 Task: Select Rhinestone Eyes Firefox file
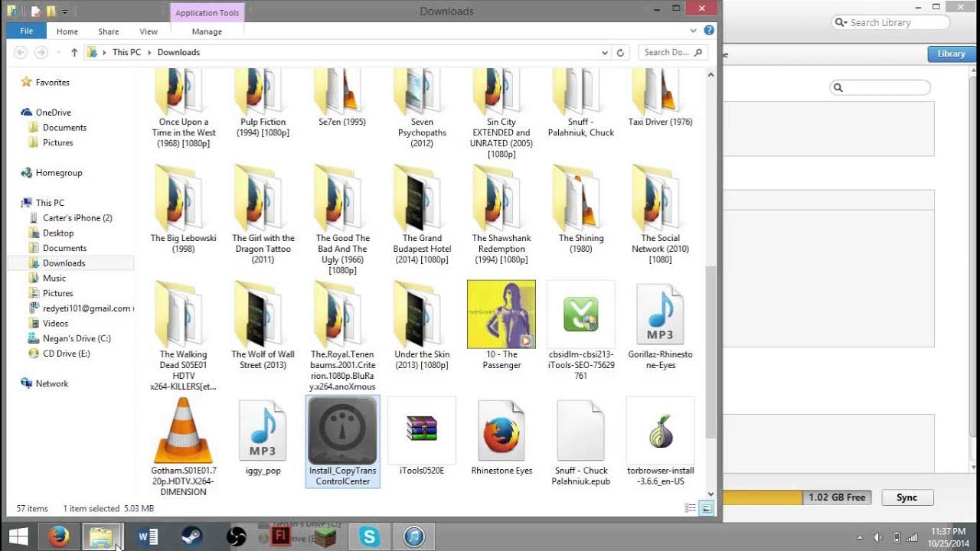click(x=501, y=436)
